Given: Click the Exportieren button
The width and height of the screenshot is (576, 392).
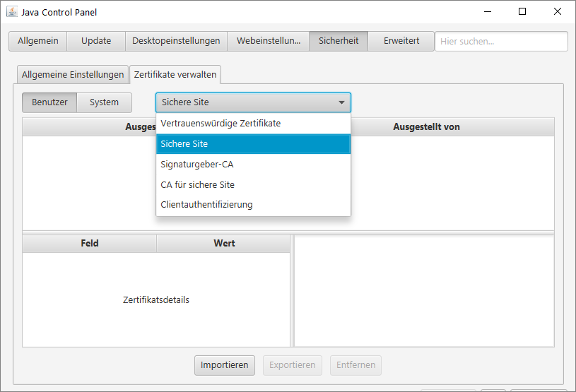Looking at the screenshot, I should click(293, 365).
